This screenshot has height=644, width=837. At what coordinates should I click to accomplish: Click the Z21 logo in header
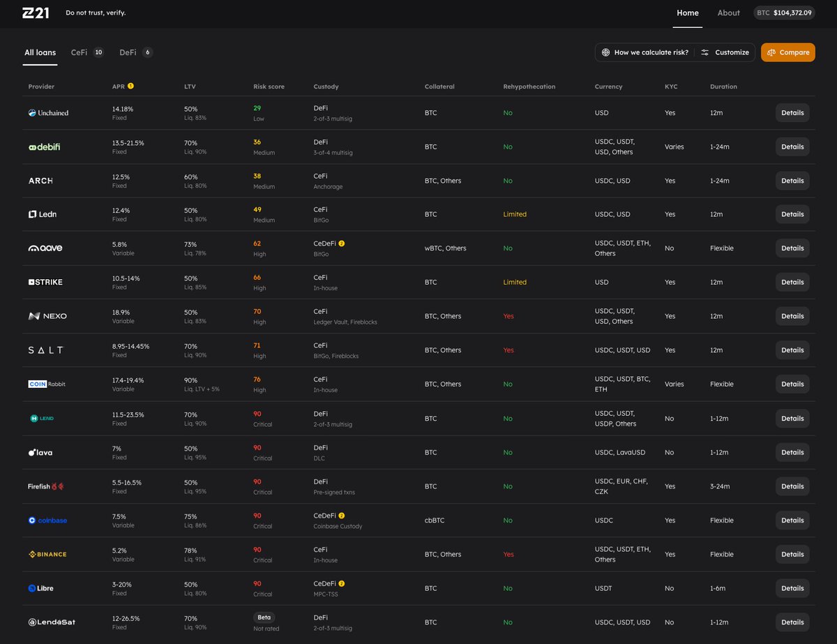36,13
